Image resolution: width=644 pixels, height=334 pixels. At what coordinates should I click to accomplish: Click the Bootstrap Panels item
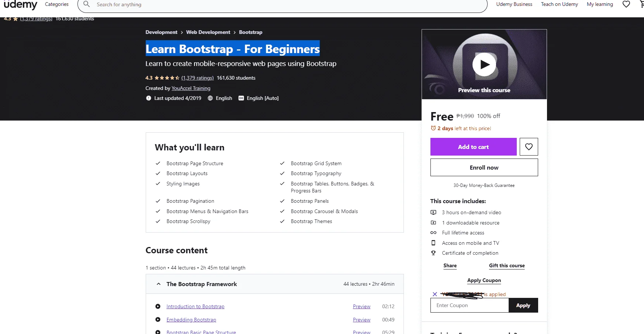[x=310, y=201]
